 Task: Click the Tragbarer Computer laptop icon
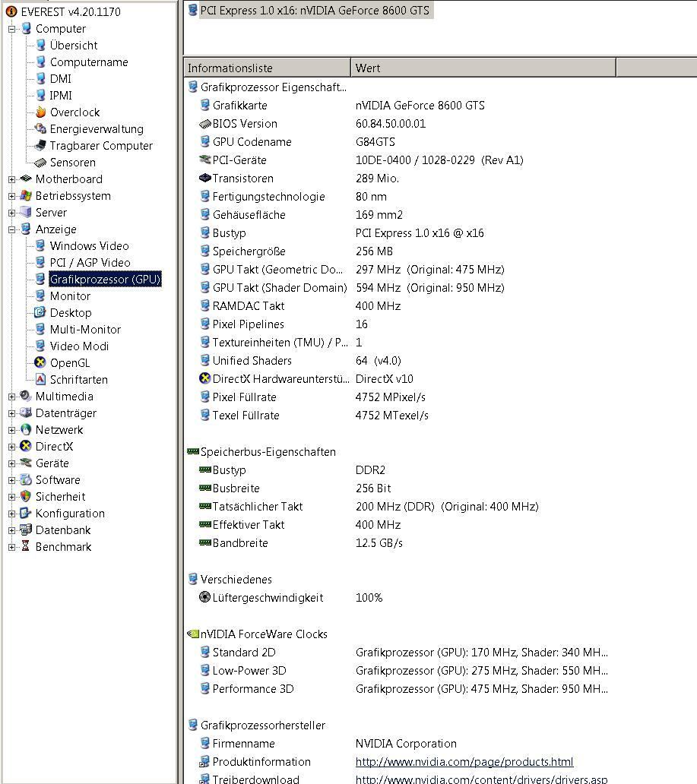click(40, 146)
